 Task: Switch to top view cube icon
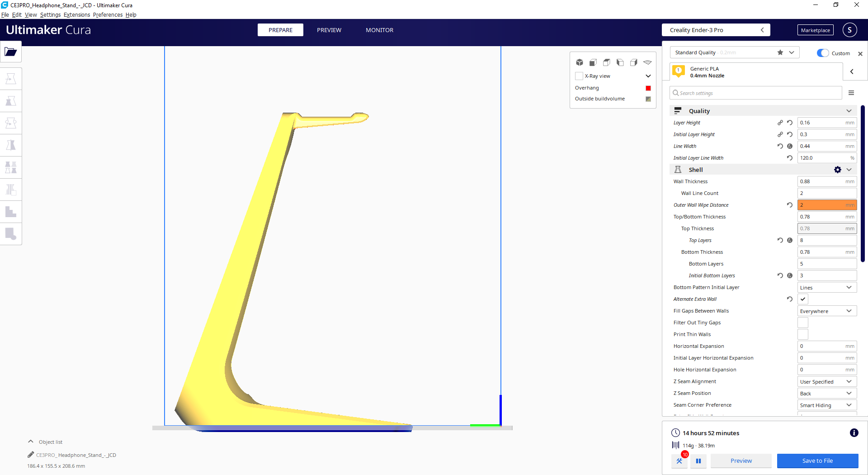point(607,62)
